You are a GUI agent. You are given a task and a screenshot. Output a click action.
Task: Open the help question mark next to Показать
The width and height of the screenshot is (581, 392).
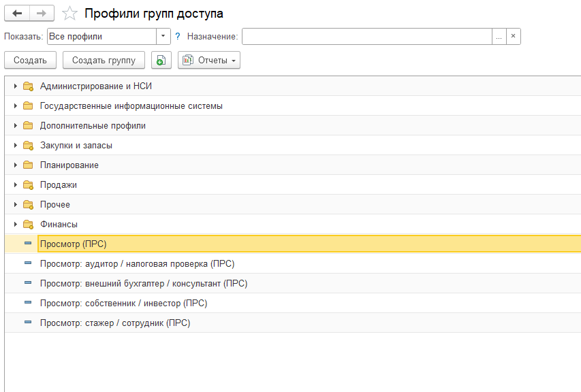click(178, 36)
